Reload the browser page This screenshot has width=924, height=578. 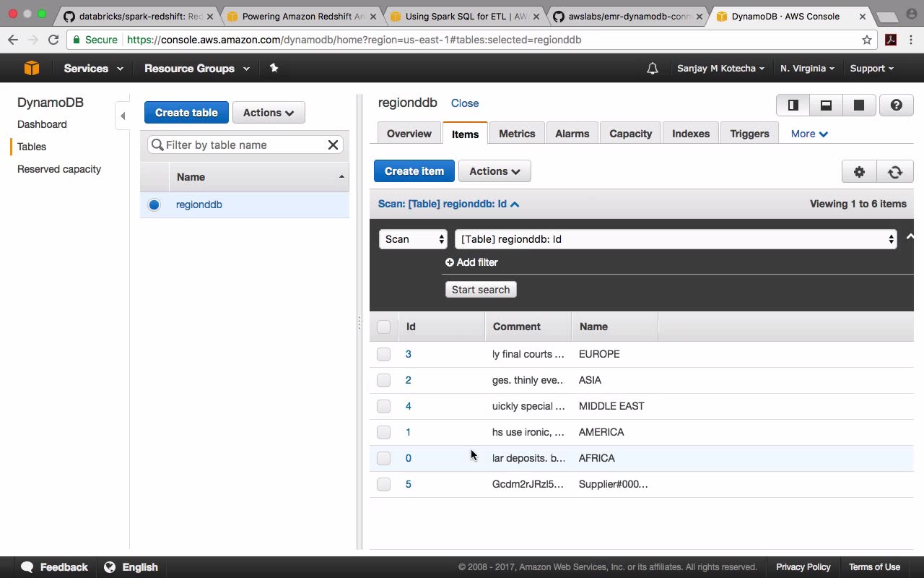pos(53,40)
